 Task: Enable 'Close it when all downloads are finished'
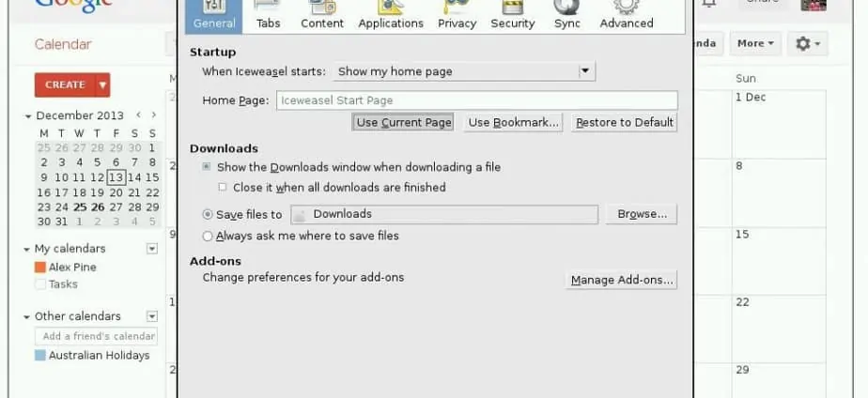click(x=223, y=188)
